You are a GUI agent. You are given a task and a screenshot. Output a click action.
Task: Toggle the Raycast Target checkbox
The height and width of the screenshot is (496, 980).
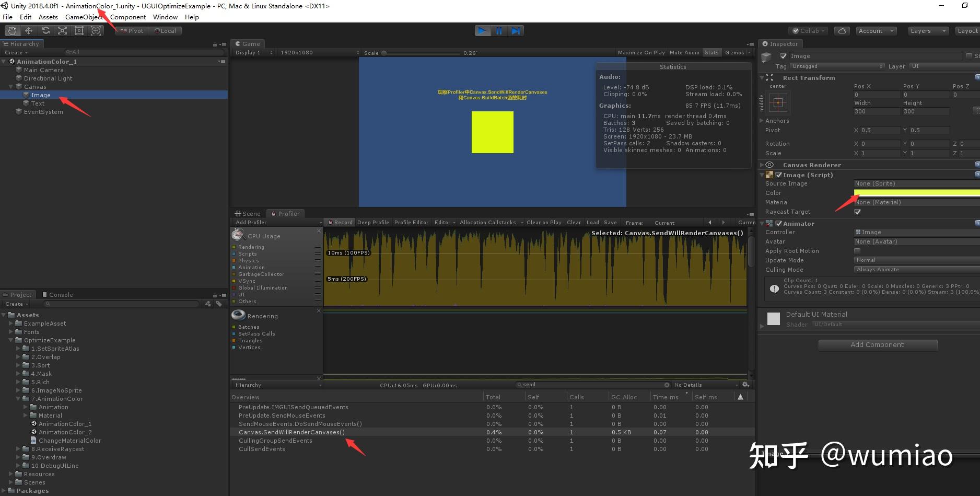coord(857,212)
